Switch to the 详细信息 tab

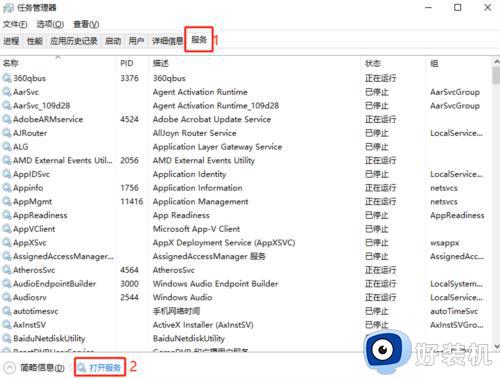tap(167, 41)
